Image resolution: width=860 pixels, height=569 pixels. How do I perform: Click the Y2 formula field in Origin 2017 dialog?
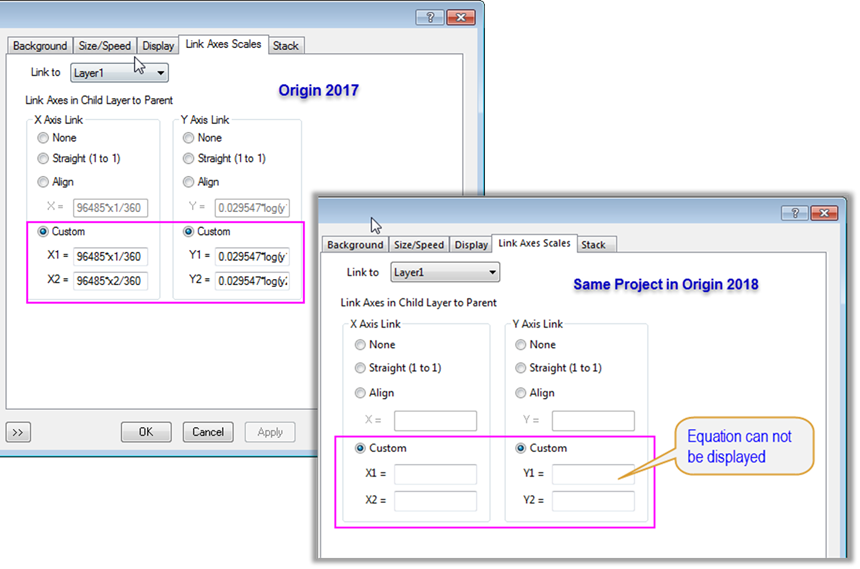[x=252, y=280]
